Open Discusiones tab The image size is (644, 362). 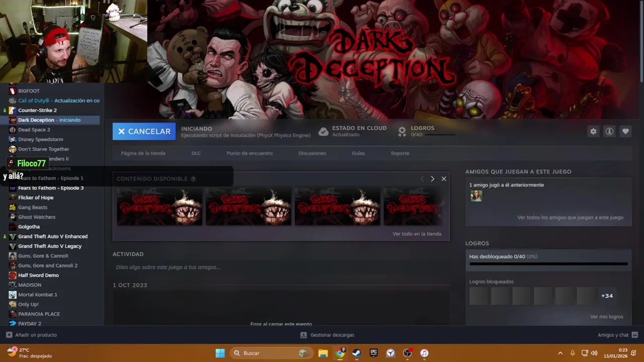[312, 153]
